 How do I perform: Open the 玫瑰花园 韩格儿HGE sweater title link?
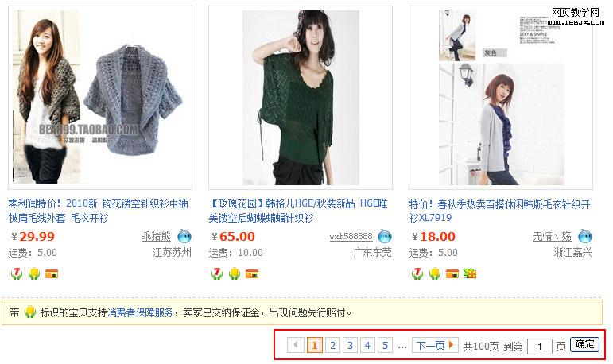tap(298, 211)
